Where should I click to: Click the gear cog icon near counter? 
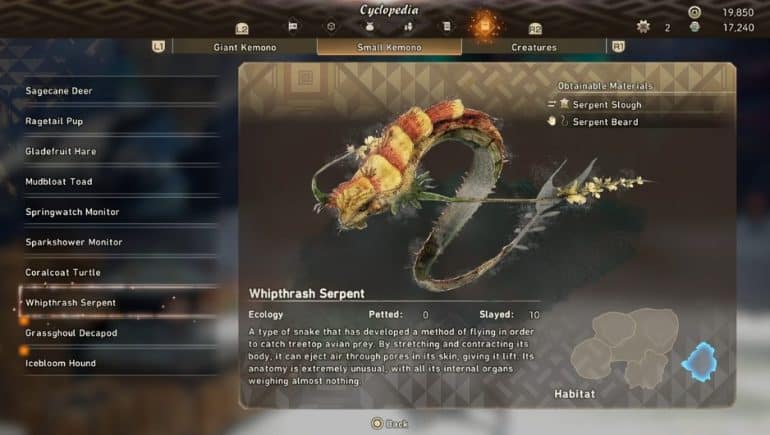(643, 27)
